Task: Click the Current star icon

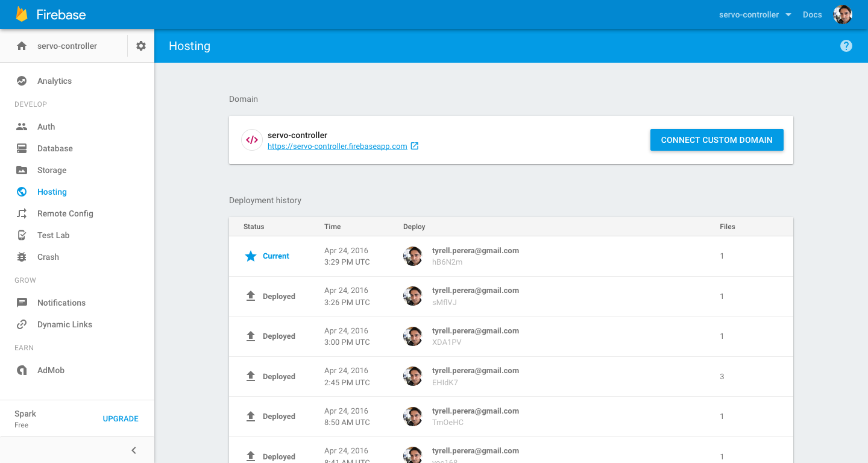Action: [251, 256]
